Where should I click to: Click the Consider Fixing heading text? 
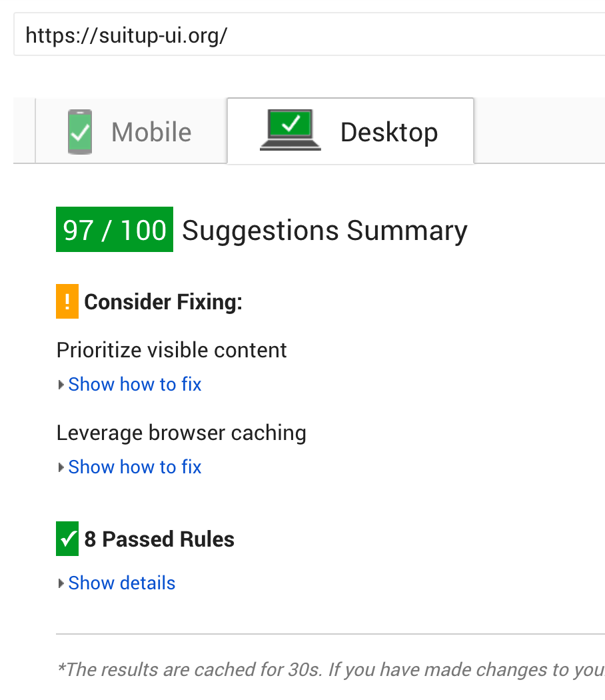click(163, 303)
